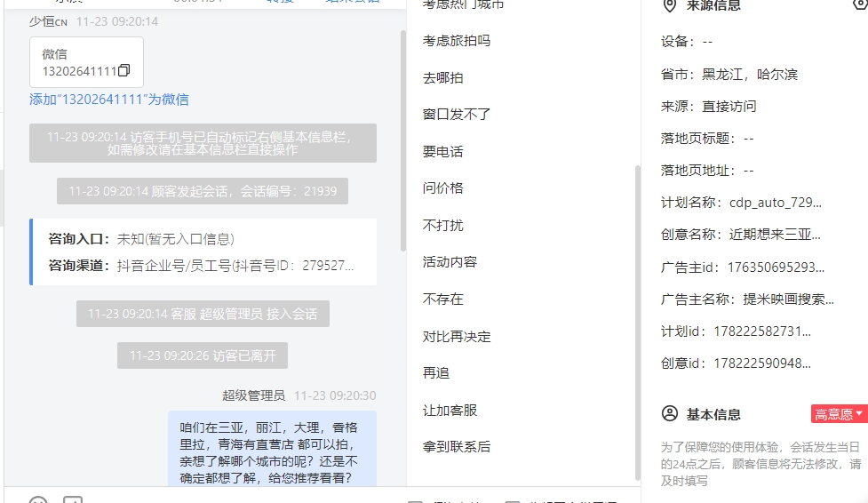868x503 pixels.
Task: Select the quick reply 要电话
Action: click(x=442, y=151)
